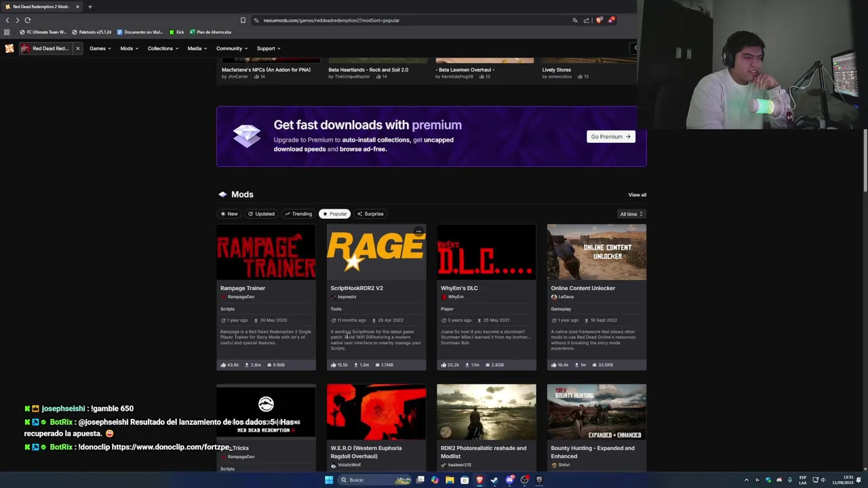Click the Nexus Mods logo icon

pyautogui.click(x=9, y=48)
